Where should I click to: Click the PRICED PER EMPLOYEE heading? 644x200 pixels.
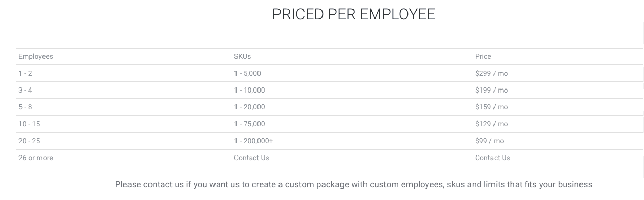pyautogui.click(x=354, y=14)
